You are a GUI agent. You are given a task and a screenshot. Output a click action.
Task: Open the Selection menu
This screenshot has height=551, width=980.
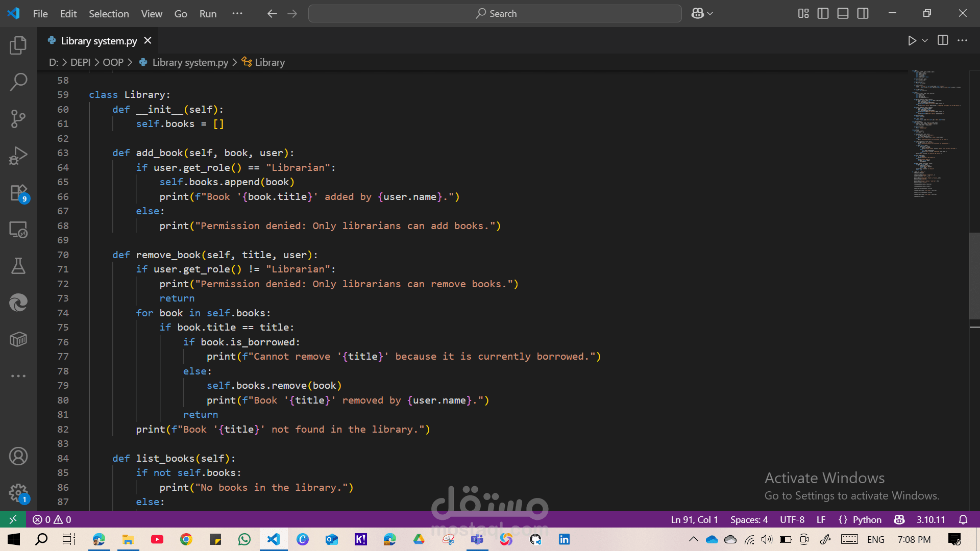pyautogui.click(x=109, y=14)
